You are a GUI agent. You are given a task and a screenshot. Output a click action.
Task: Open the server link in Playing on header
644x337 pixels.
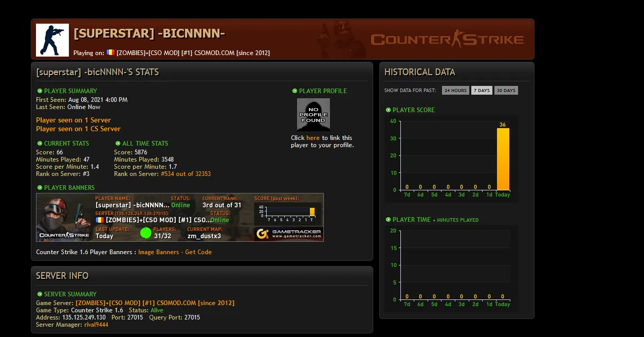(193, 52)
